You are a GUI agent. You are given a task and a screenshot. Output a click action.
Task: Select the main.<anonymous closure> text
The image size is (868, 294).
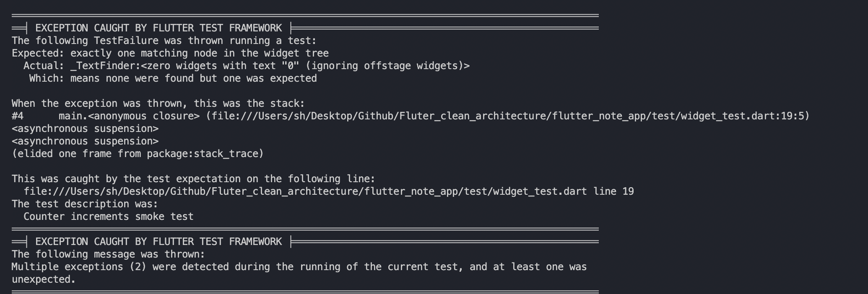(129, 116)
